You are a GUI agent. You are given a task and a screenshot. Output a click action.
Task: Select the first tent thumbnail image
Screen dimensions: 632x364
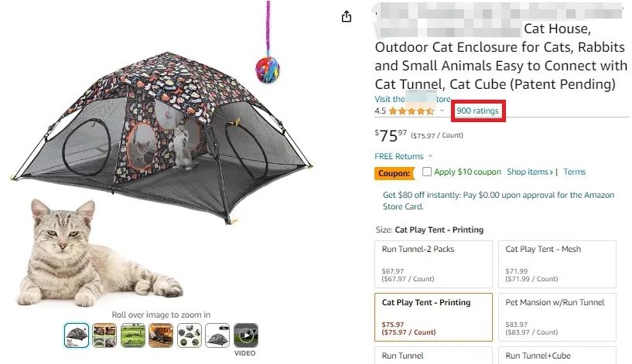coord(76,335)
